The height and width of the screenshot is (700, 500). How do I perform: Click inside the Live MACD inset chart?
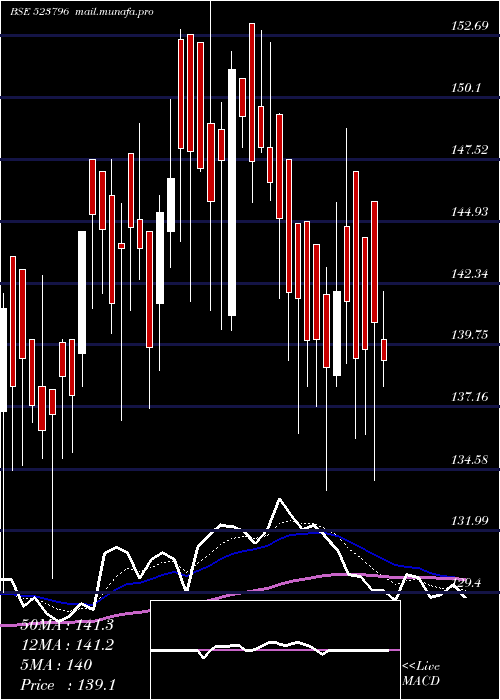coord(275,650)
